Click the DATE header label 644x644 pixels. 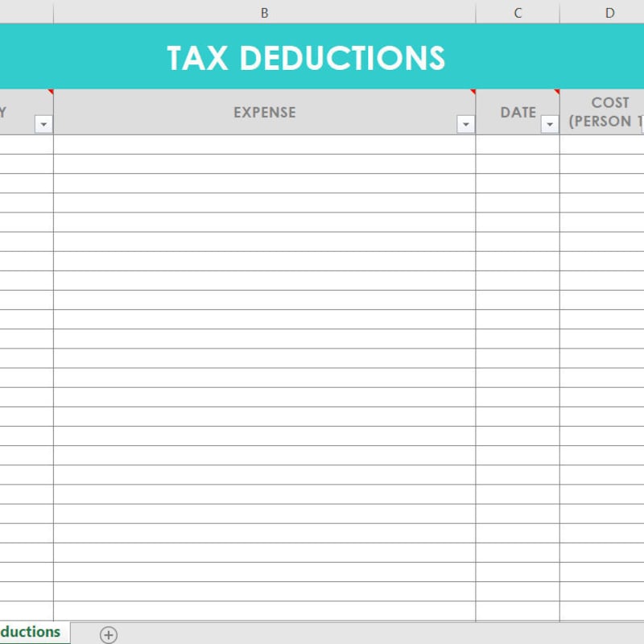518,113
